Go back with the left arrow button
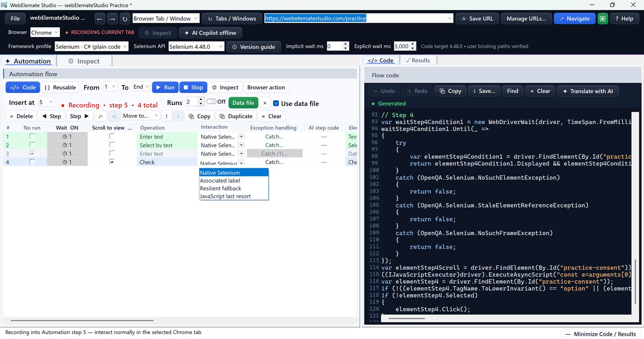Image resolution: width=644 pixels, height=339 pixels. 100,18
